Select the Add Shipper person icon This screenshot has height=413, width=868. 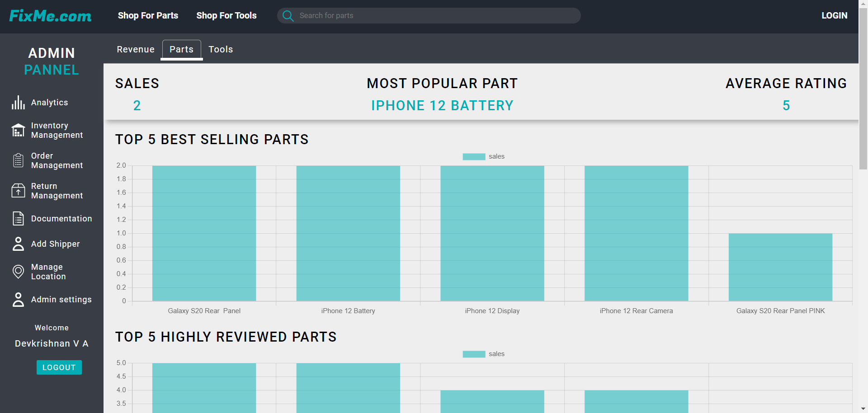[18, 244]
